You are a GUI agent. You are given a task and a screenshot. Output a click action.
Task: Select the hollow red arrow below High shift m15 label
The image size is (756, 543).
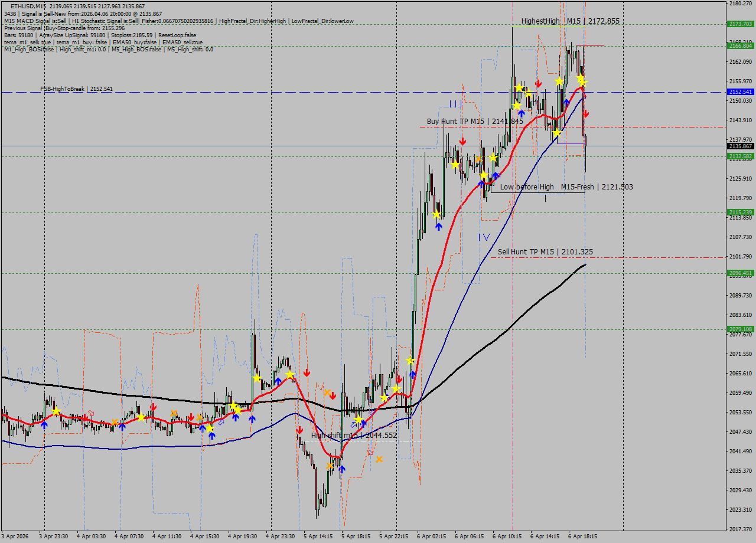click(370, 452)
